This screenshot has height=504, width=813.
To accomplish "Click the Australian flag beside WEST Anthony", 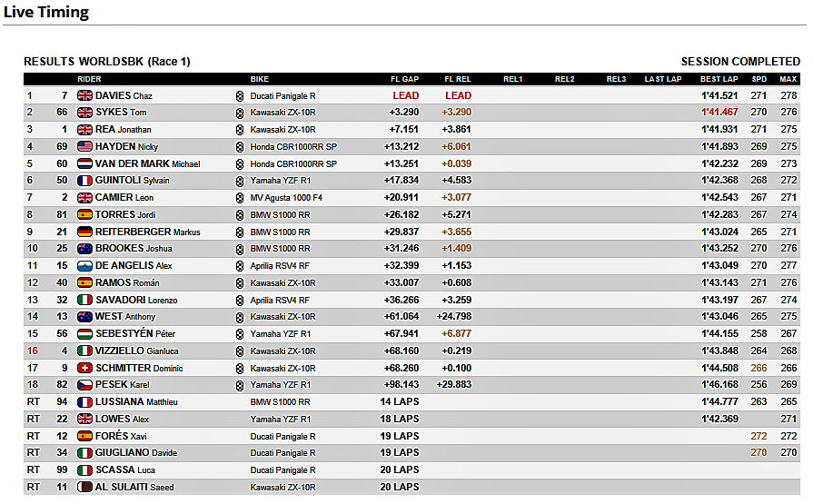I will [84, 316].
